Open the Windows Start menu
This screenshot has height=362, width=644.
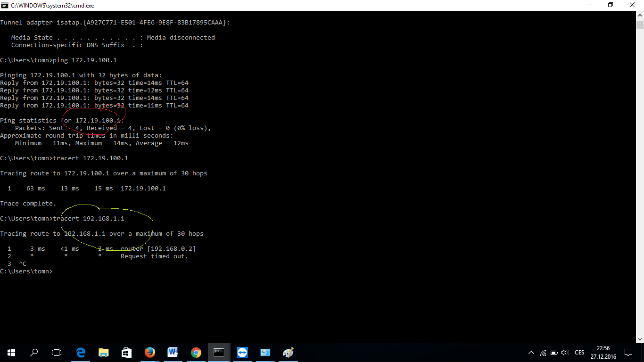pos(11,353)
